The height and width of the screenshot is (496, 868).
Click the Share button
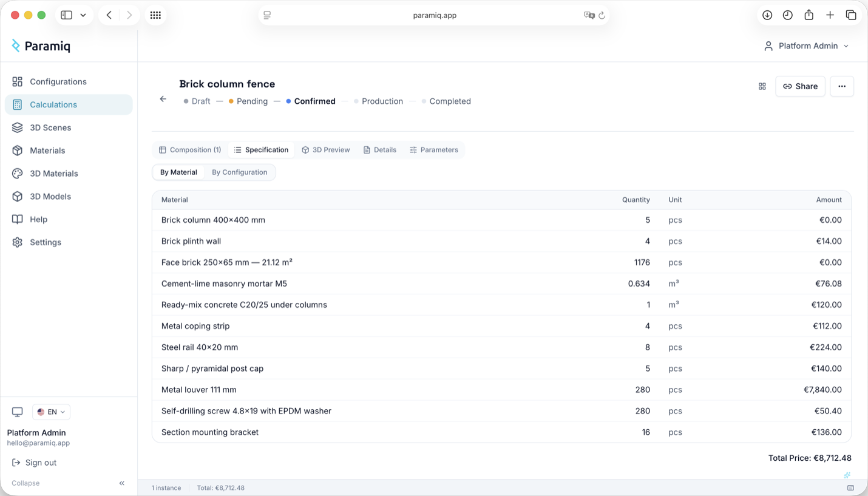(x=800, y=86)
